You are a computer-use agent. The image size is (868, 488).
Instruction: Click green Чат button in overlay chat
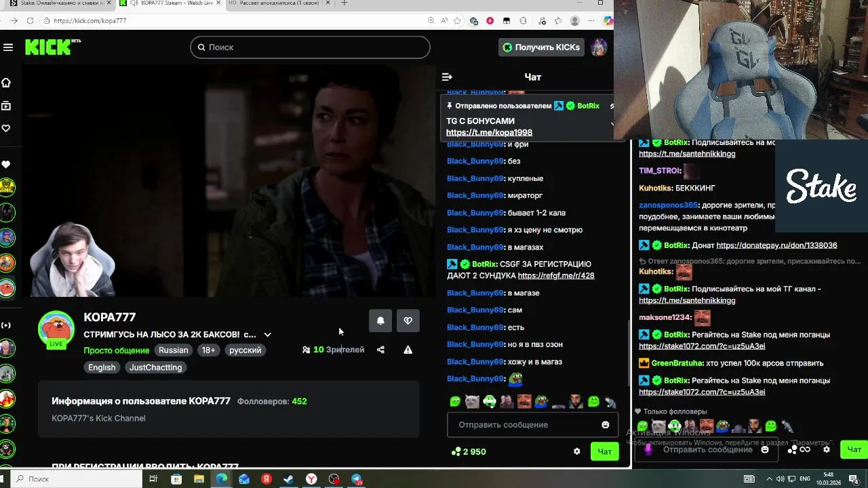[x=854, y=449]
